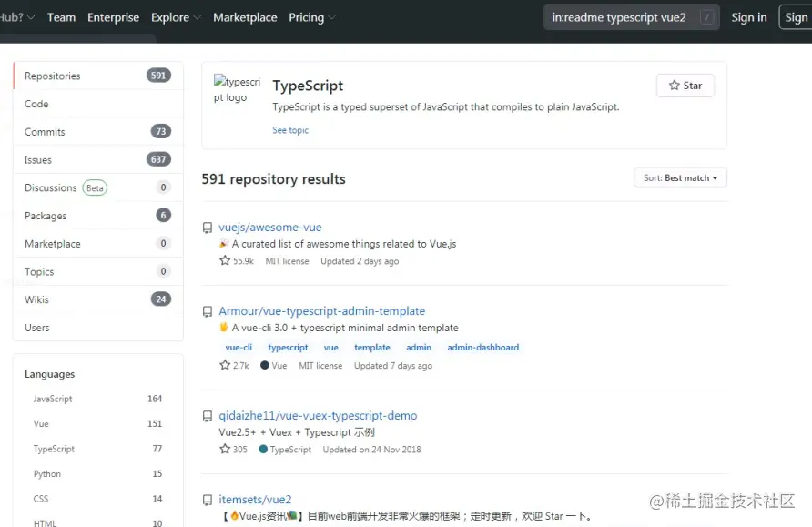Screen dimensions: 812x527
Task: Click the TypeScript topic title
Action: tap(308, 86)
